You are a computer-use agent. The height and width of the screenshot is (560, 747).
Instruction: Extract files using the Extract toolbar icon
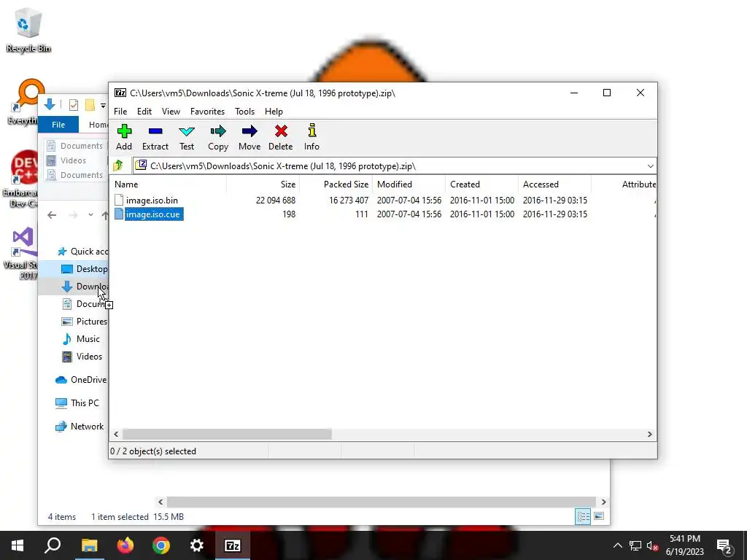(155, 137)
